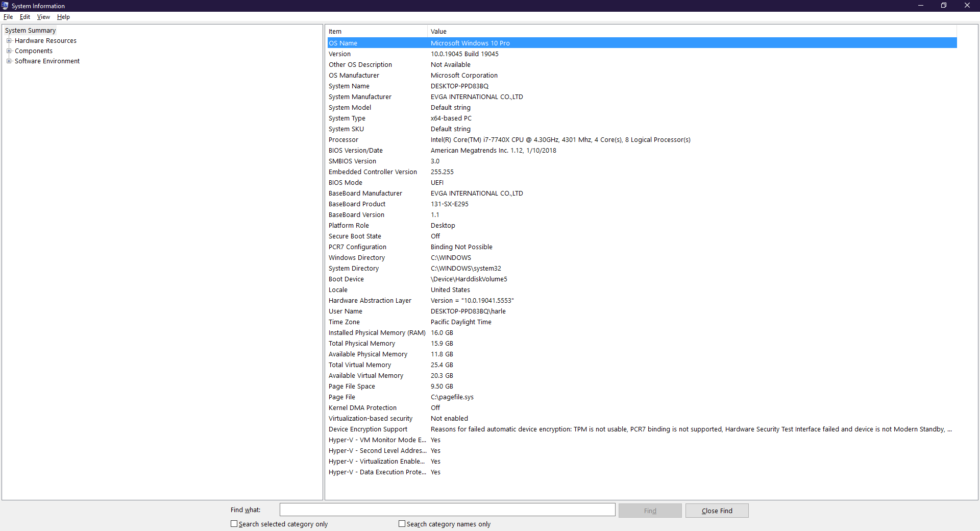This screenshot has width=980, height=531.
Task: Select the BaseBoard Version row
Action: click(x=642, y=215)
